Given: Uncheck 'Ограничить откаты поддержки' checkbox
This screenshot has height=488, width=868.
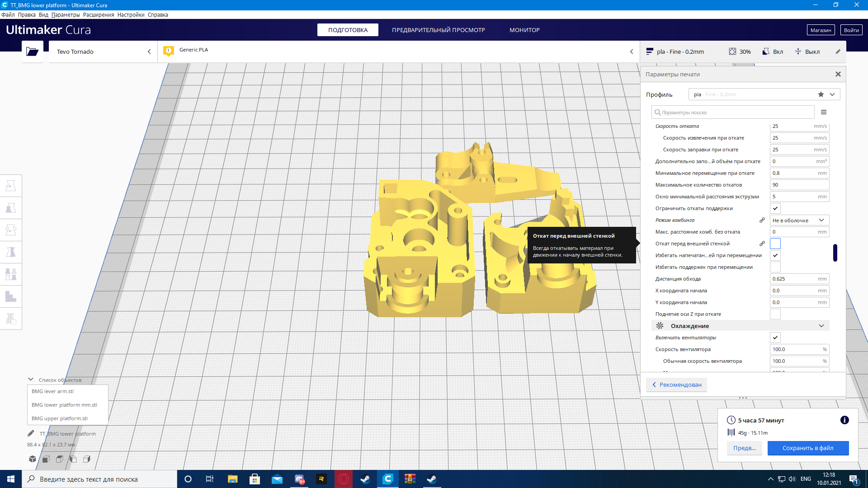Looking at the screenshot, I should (775, 208).
